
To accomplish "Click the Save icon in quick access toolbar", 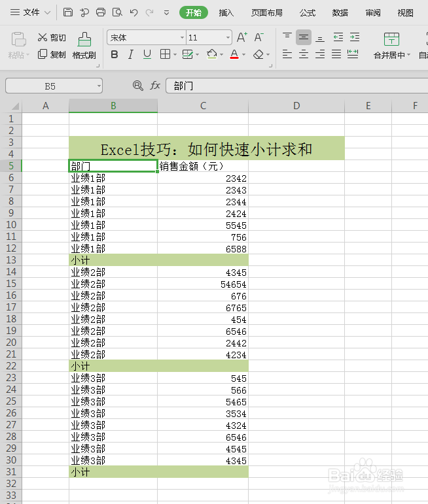I will [x=68, y=12].
